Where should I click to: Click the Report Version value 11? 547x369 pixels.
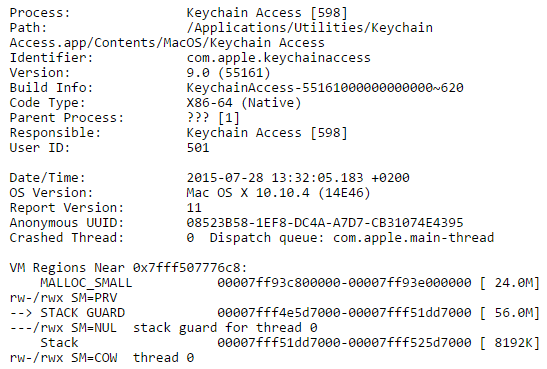pos(194,208)
